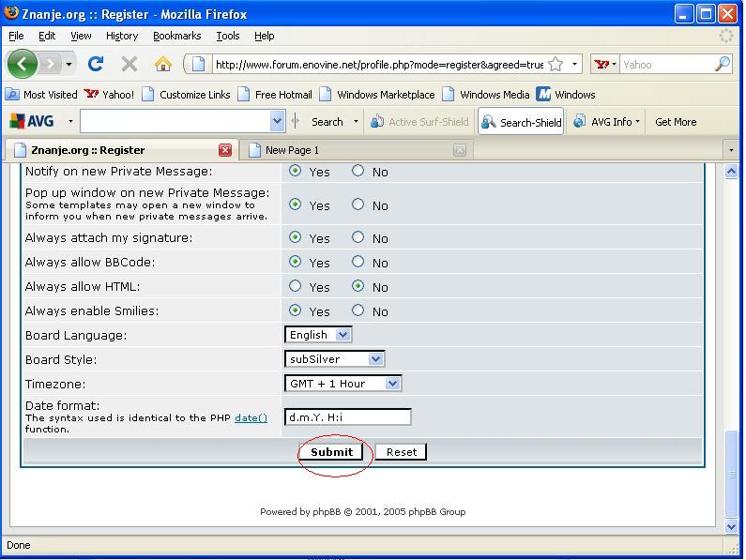Select Yes for Always allow HTML
Screen dimensions: 746x560
tap(296, 286)
